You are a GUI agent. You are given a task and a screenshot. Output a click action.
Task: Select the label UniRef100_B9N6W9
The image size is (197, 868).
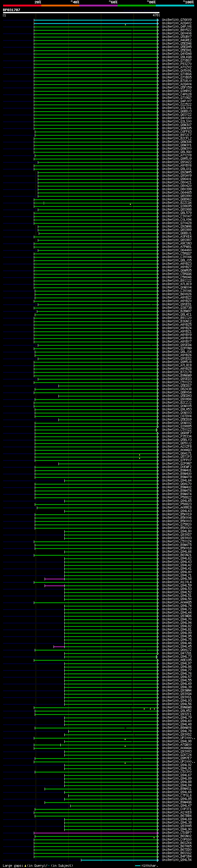177,376
